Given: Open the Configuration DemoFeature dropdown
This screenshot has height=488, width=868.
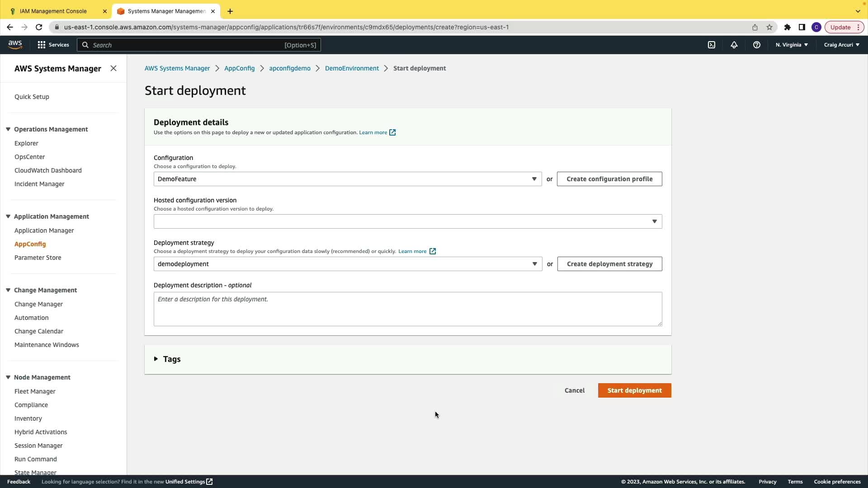Looking at the screenshot, I should coord(347,179).
